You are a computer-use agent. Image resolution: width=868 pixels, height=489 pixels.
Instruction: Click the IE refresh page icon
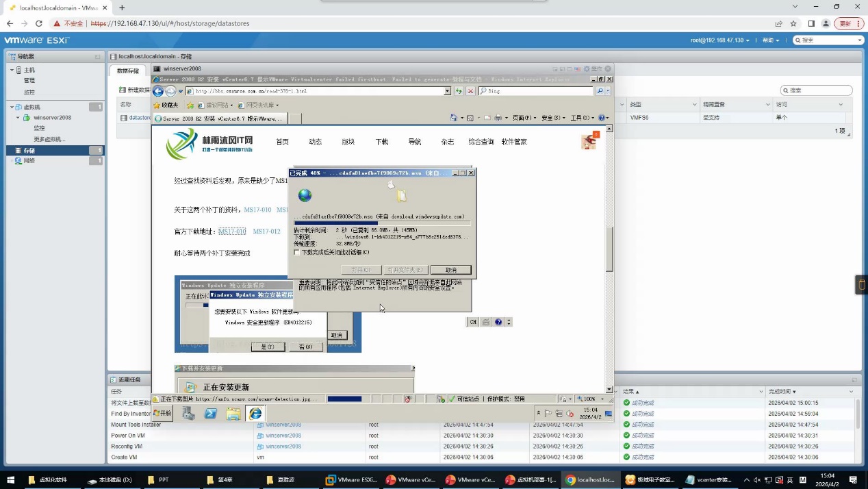click(459, 91)
